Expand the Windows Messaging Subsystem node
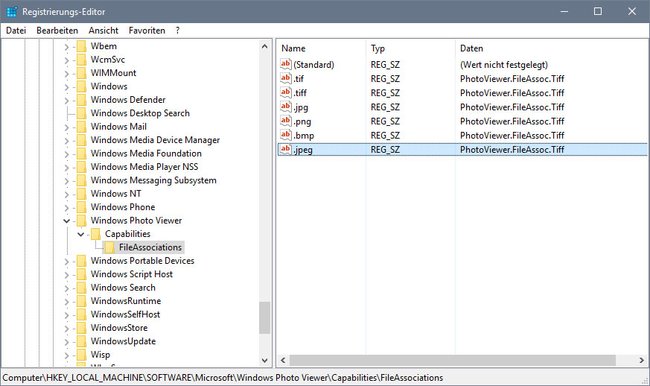The image size is (650, 386). [66, 181]
